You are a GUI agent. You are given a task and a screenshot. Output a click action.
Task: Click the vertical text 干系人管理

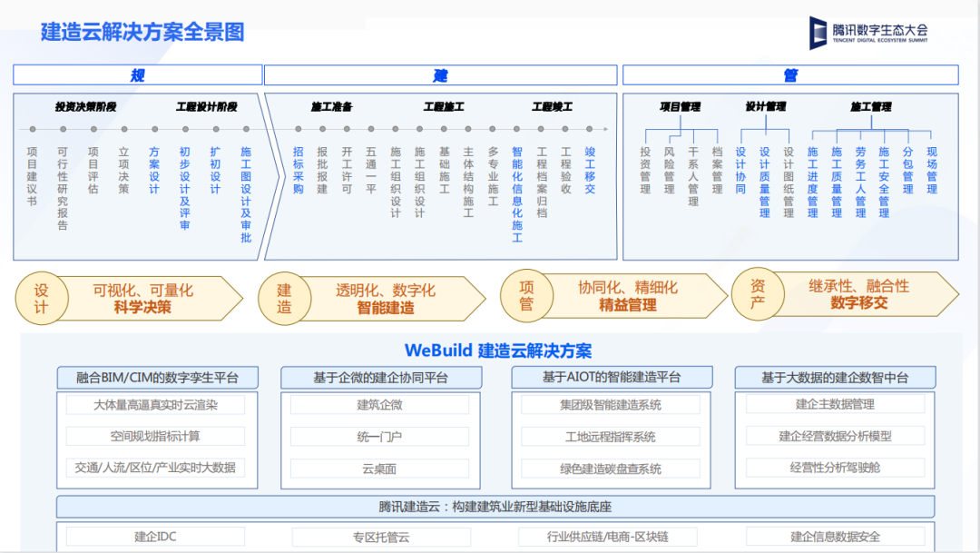(x=693, y=176)
